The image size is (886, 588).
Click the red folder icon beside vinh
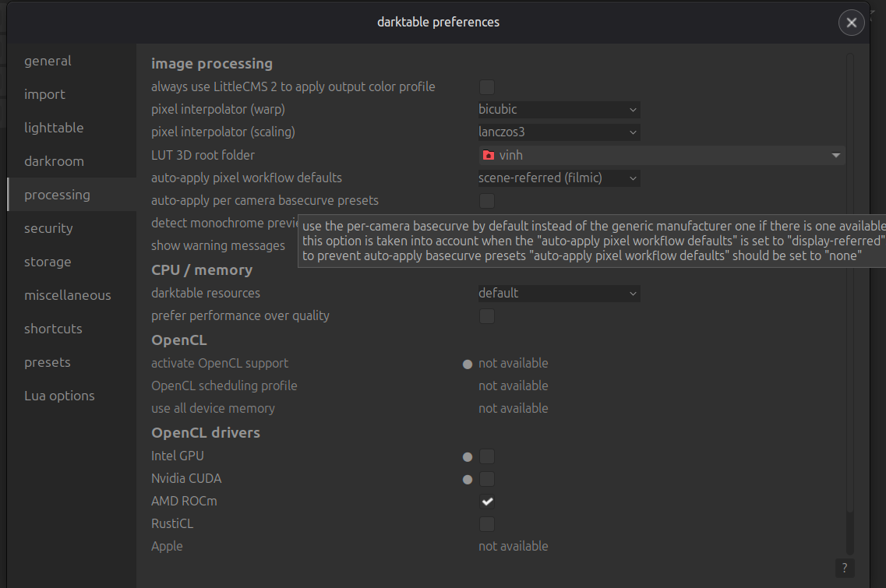click(x=488, y=156)
